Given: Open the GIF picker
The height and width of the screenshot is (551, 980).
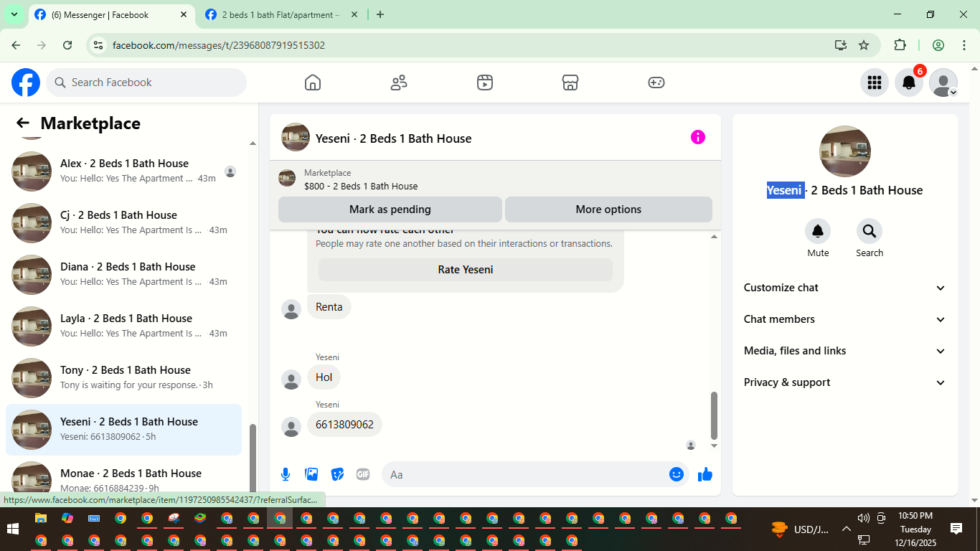Looking at the screenshot, I should point(363,474).
